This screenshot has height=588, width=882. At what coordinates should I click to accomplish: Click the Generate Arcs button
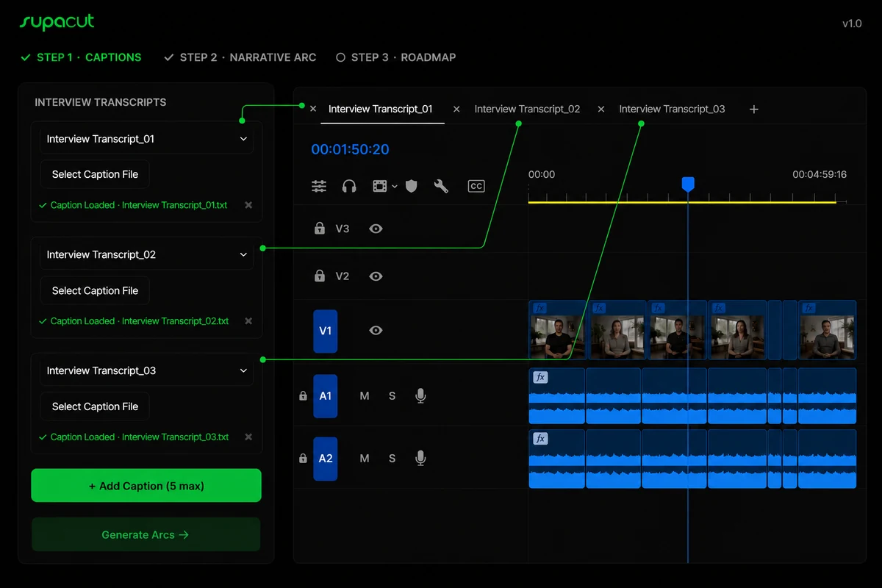pyautogui.click(x=146, y=534)
